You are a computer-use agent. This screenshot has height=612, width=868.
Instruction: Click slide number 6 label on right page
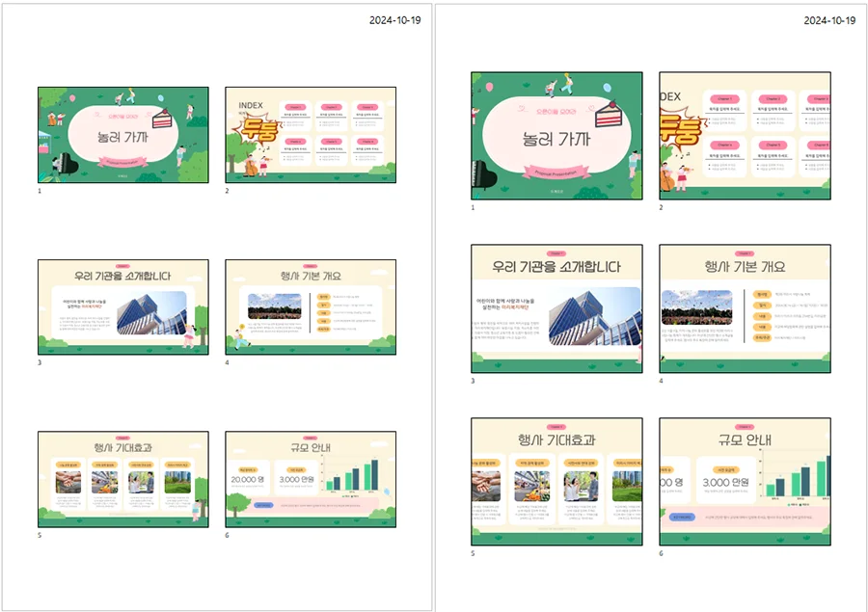(661, 553)
